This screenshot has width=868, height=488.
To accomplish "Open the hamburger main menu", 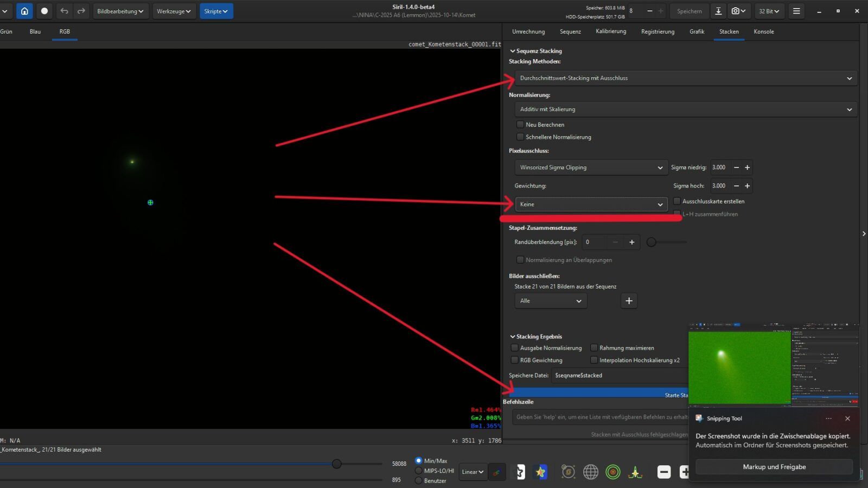I will pos(796,11).
